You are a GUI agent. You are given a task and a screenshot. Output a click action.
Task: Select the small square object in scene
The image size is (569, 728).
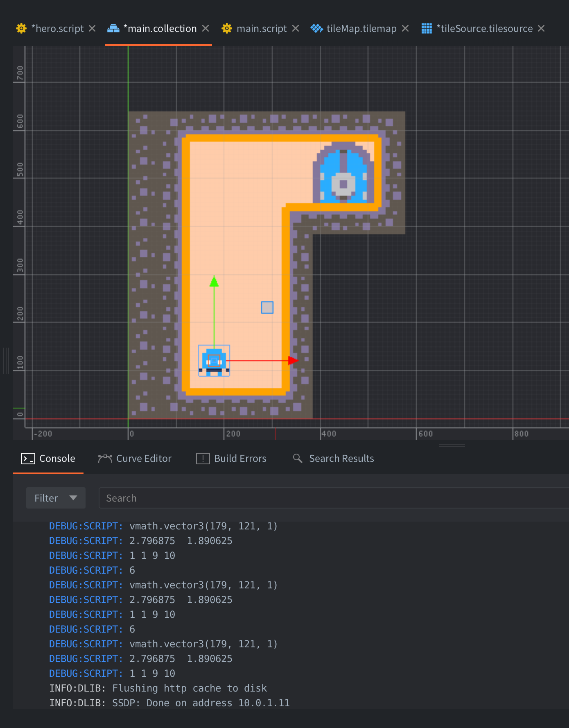[267, 307]
